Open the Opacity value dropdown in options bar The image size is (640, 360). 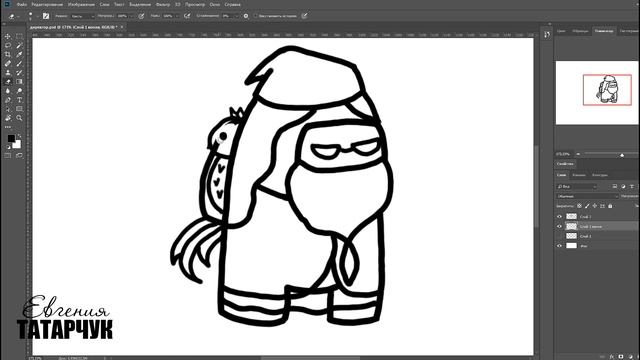[x=131, y=16]
